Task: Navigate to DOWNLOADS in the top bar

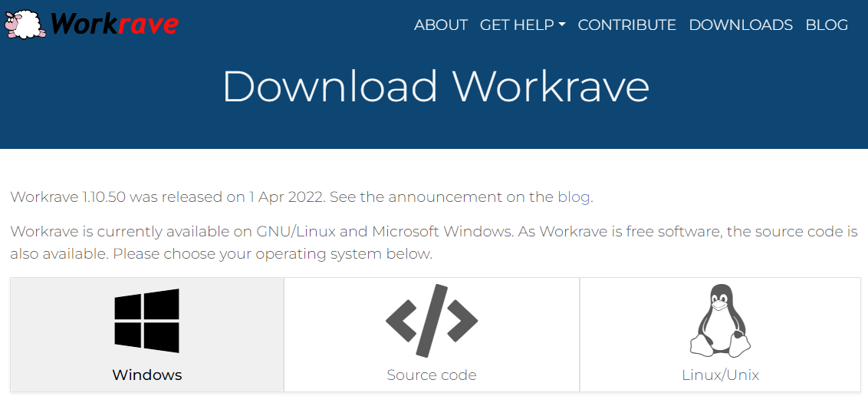Action: 741,25
